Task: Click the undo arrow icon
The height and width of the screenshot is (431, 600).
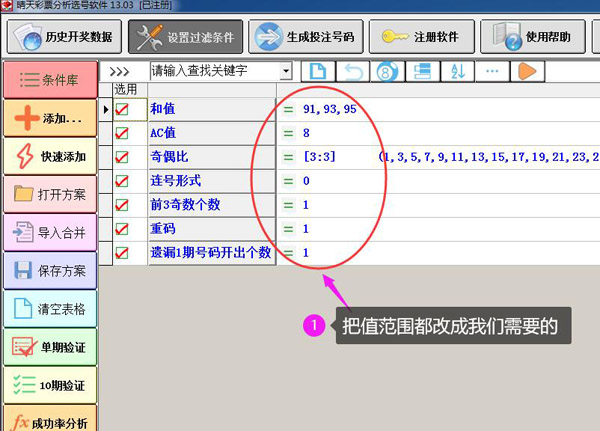Action: (x=352, y=71)
